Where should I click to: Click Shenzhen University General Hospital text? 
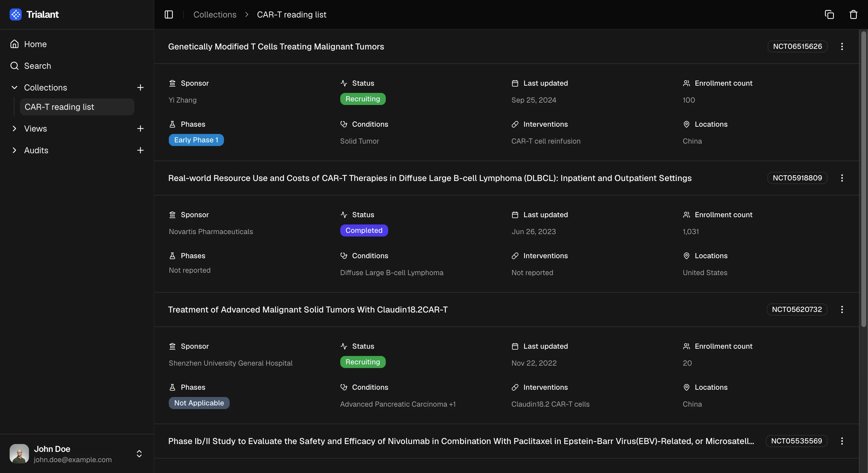click(x=231, y=363)
